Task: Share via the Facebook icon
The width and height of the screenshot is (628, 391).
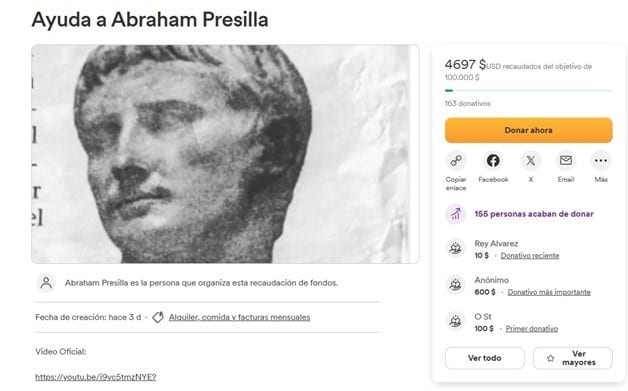Action: (493, 161)
